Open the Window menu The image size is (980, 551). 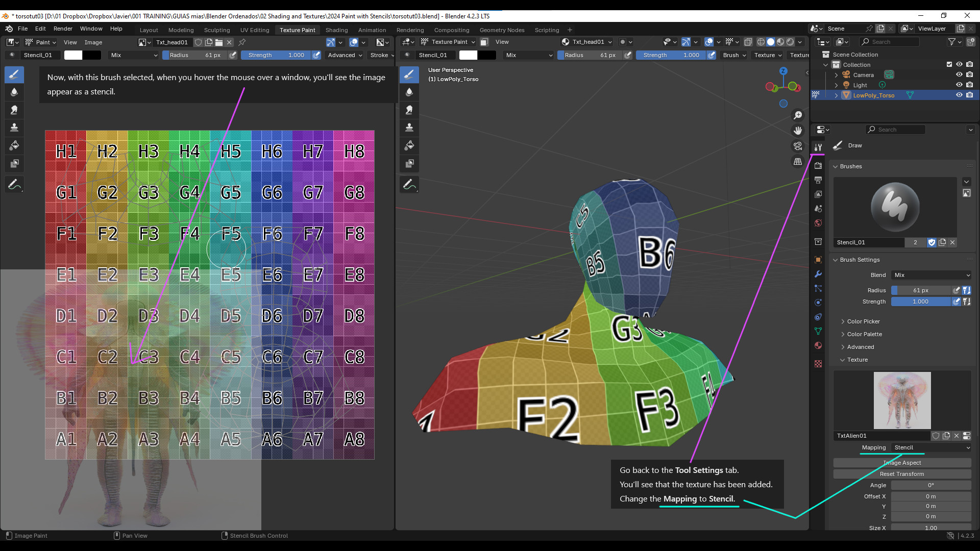tap(91, 29)
